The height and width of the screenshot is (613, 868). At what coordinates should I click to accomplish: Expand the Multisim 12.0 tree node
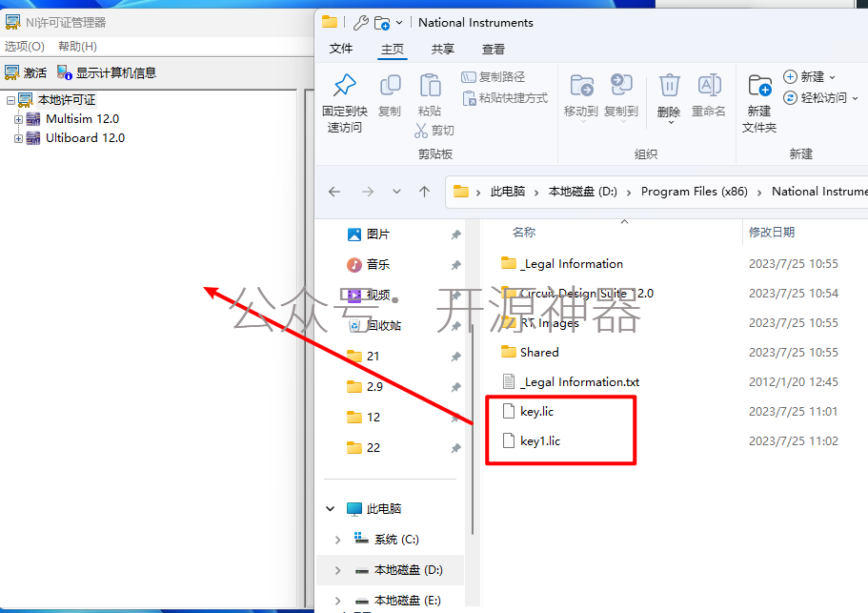18,119
